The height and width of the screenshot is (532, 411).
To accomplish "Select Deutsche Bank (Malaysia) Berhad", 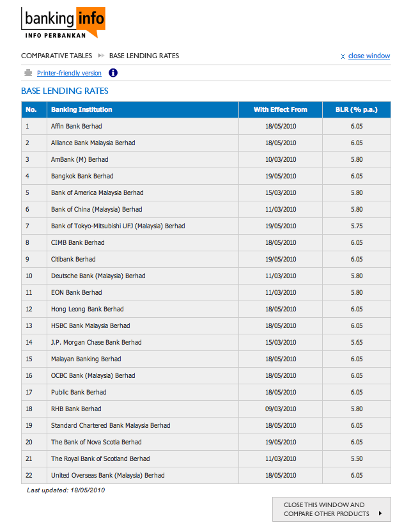I will tap(98, 276).
